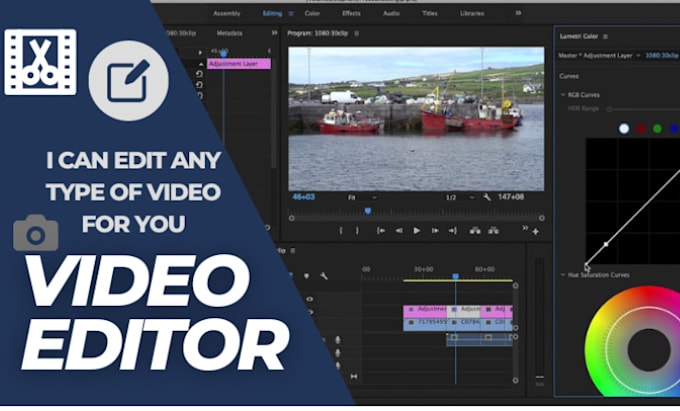Click the 147+08 duration readout

tap(511, 197)
